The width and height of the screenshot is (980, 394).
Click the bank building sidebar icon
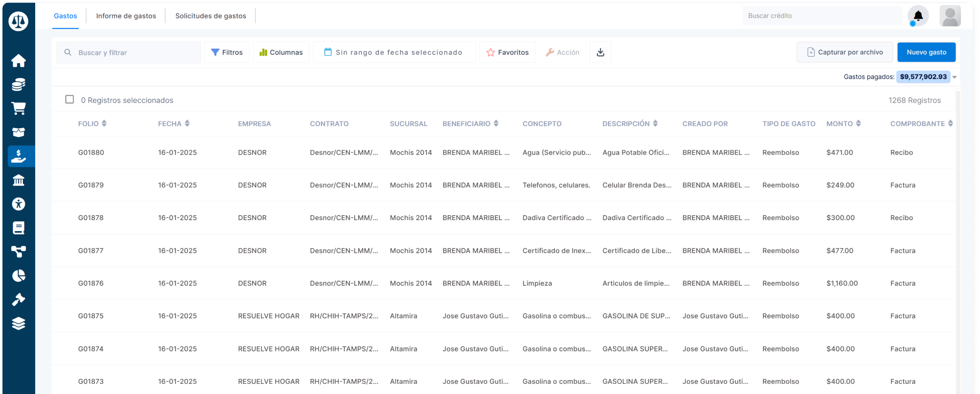point(18,180)
